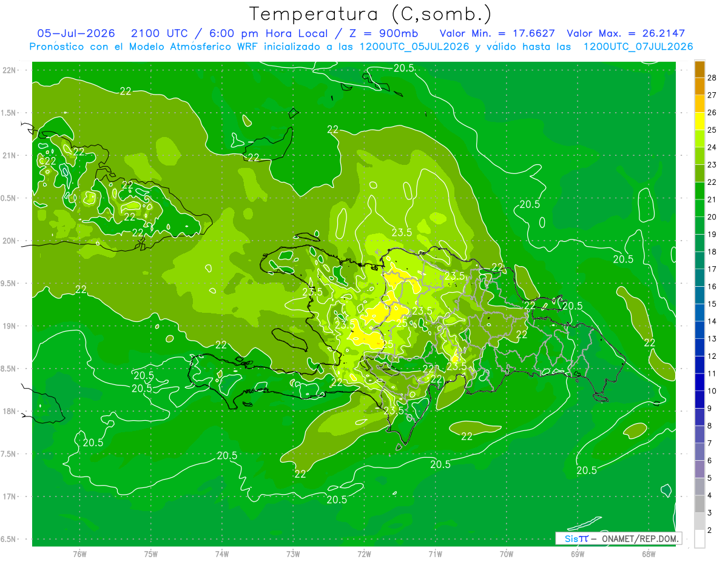Click the 05-Jul-2026 date label

(76, 33)
